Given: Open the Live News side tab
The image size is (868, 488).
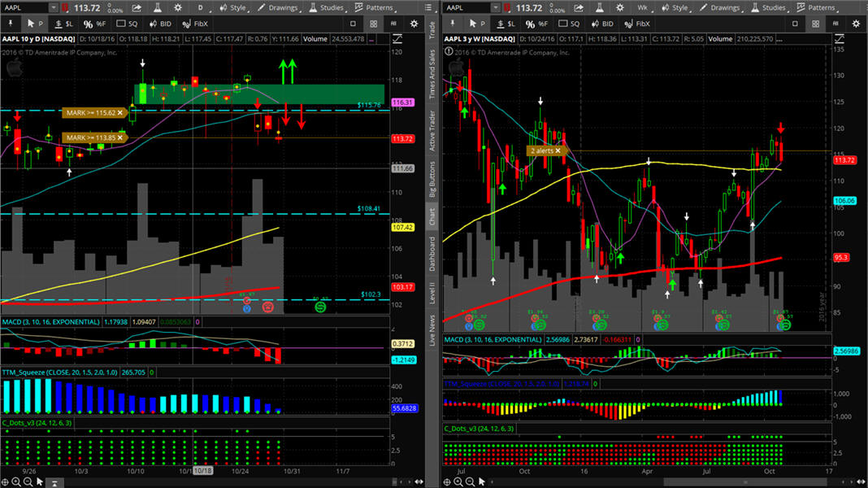Looking at the screenshot, I should [x=432, y=329].
